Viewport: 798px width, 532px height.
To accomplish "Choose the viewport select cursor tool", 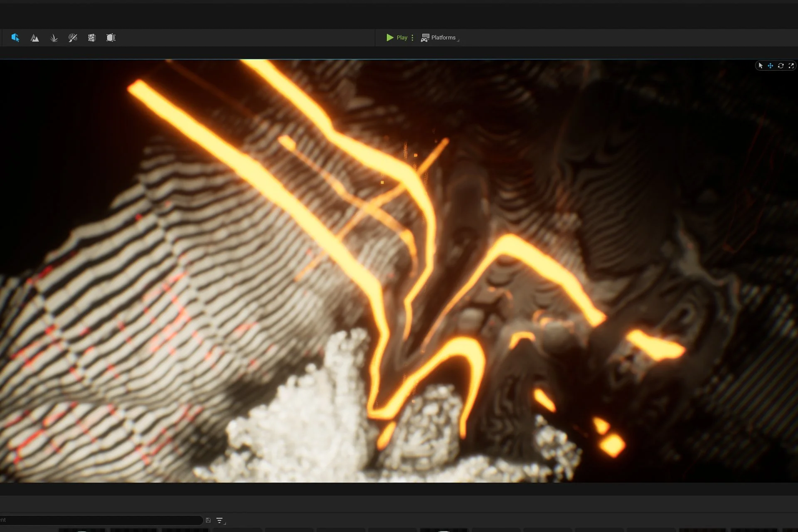I will (761, 66).
